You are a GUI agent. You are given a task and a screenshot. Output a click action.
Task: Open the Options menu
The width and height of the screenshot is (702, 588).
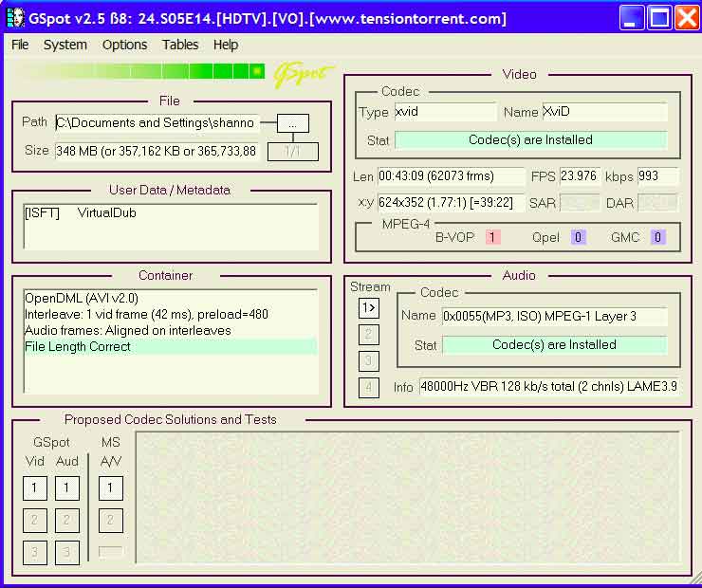[124, 45]
